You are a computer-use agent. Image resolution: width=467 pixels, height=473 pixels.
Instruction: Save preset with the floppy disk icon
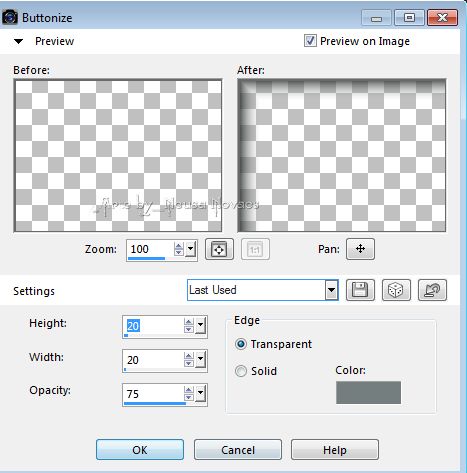pyautogui.click(x=360, y=290)
